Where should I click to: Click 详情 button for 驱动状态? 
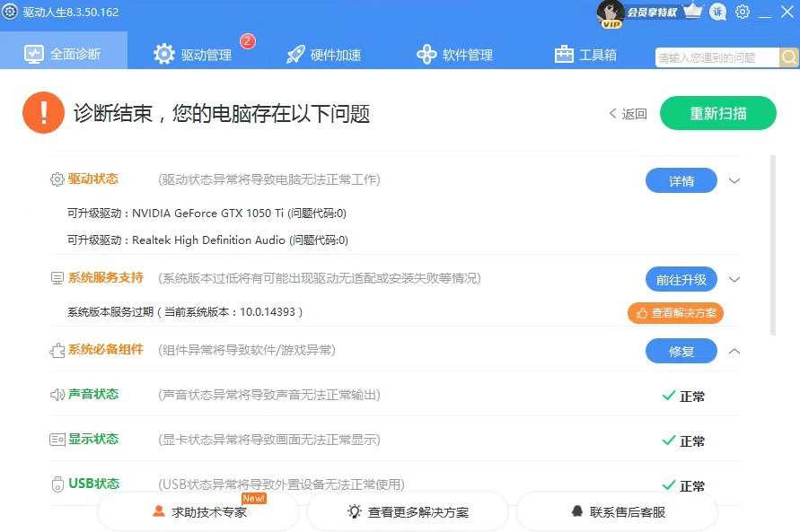(x=681, y=180)
